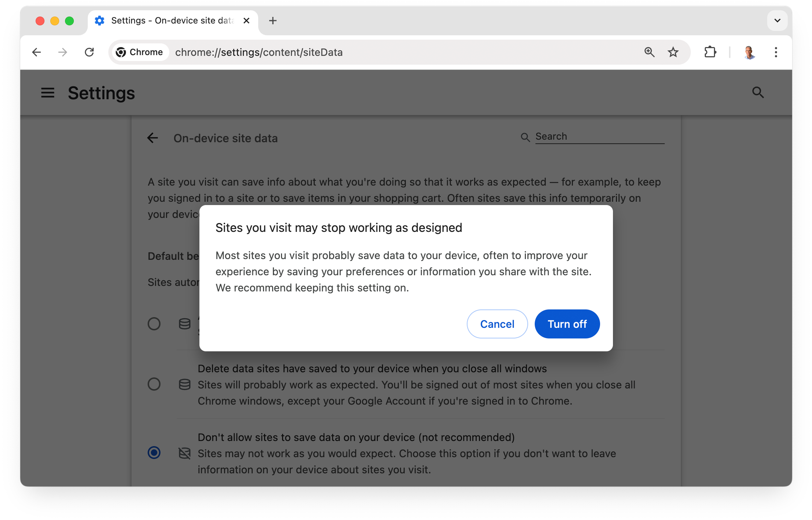Click the On-device site data back arrow link

[153, 138]
